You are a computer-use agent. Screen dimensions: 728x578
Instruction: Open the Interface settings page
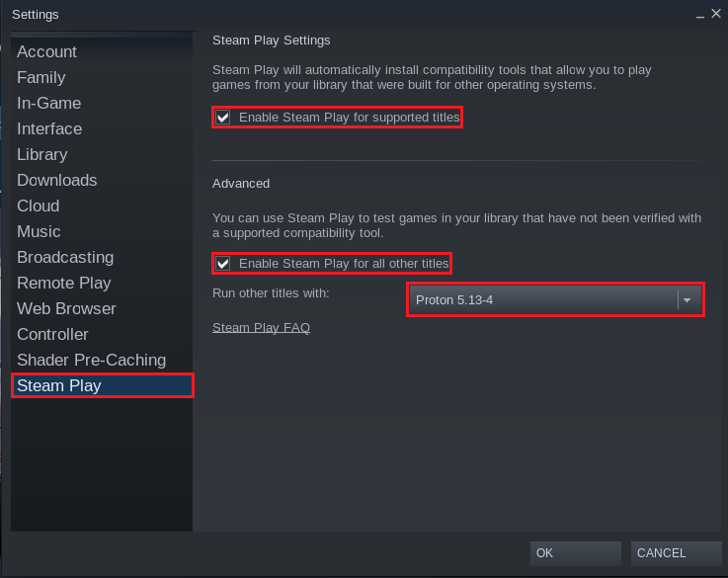(x=49, y=128)
